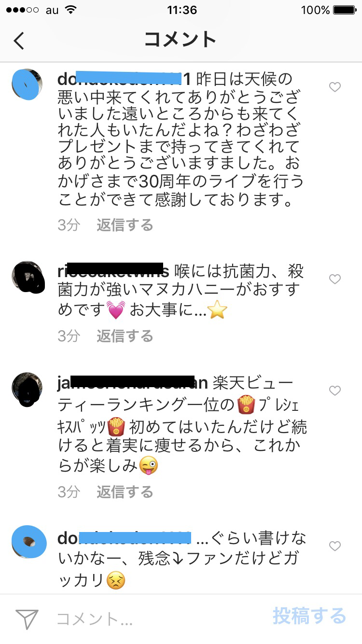Focus the コメント input field

click(159, 619)
